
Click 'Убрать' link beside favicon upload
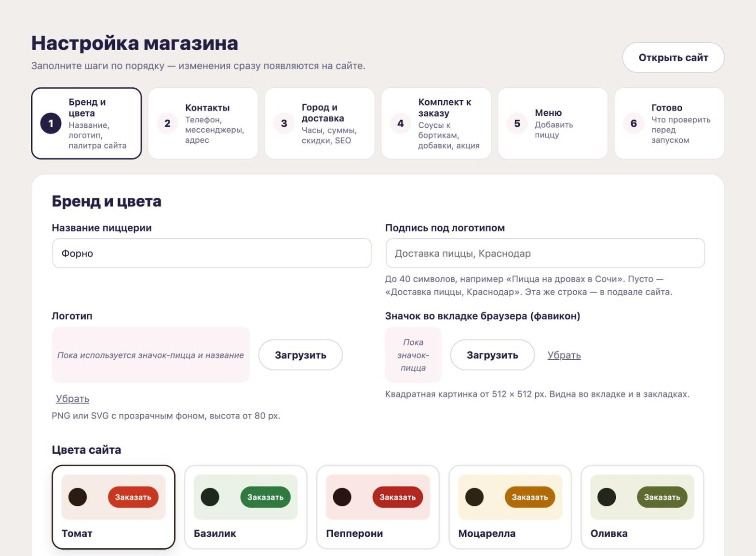pyautogui.click(x=564, y=355)
